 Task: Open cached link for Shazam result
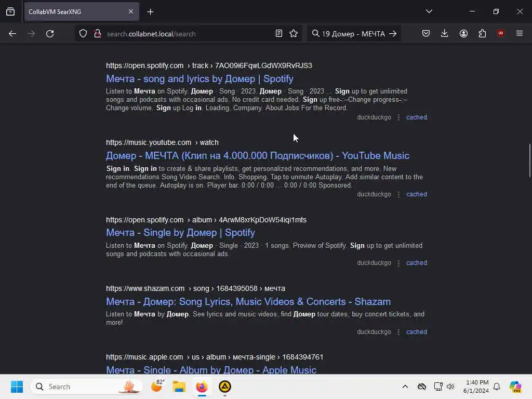point(417,332)
